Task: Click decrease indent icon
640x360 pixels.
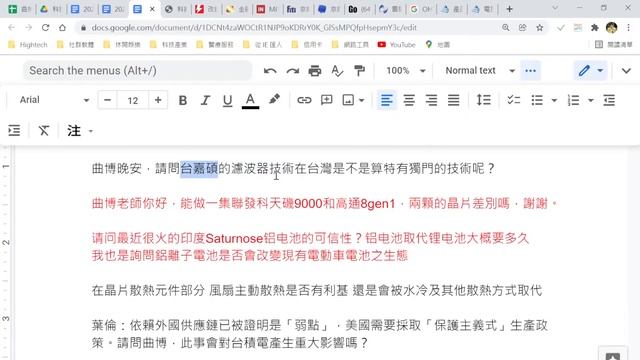Action: click(609, 100)
